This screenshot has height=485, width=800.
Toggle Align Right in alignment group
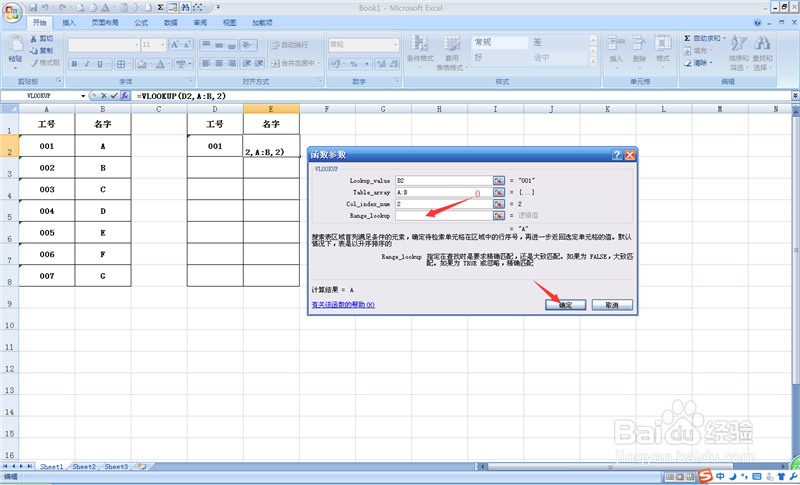click(232, 63)
